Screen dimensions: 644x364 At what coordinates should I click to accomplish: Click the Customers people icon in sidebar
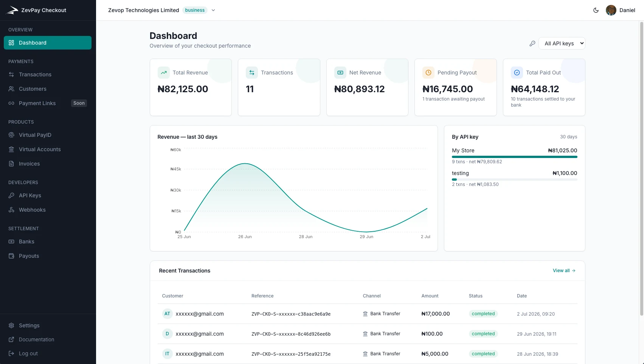pyautogui.click(x=11, y=89)
